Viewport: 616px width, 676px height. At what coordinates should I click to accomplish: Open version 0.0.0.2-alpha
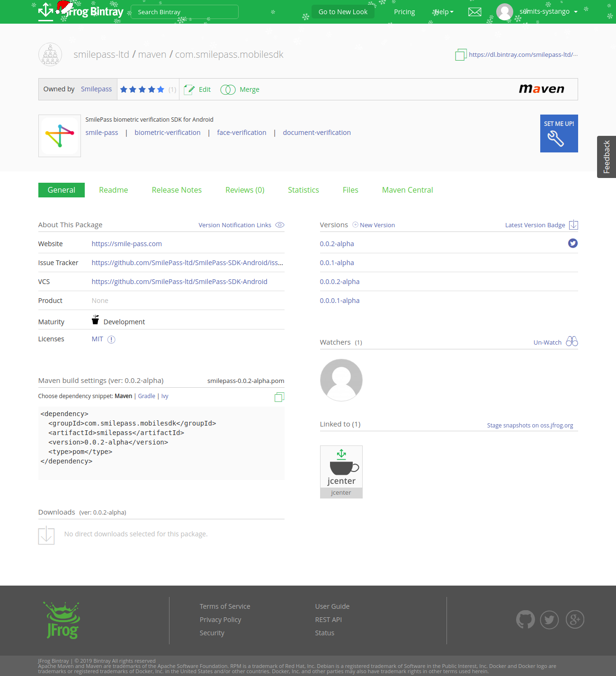pyautogui.click(x=339, y=282)
